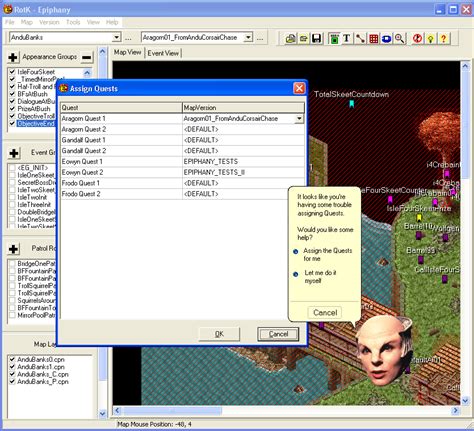Viewport: 474px width, 431px height.
Task: Toggle the red grid tool
Action: point(373,39)
